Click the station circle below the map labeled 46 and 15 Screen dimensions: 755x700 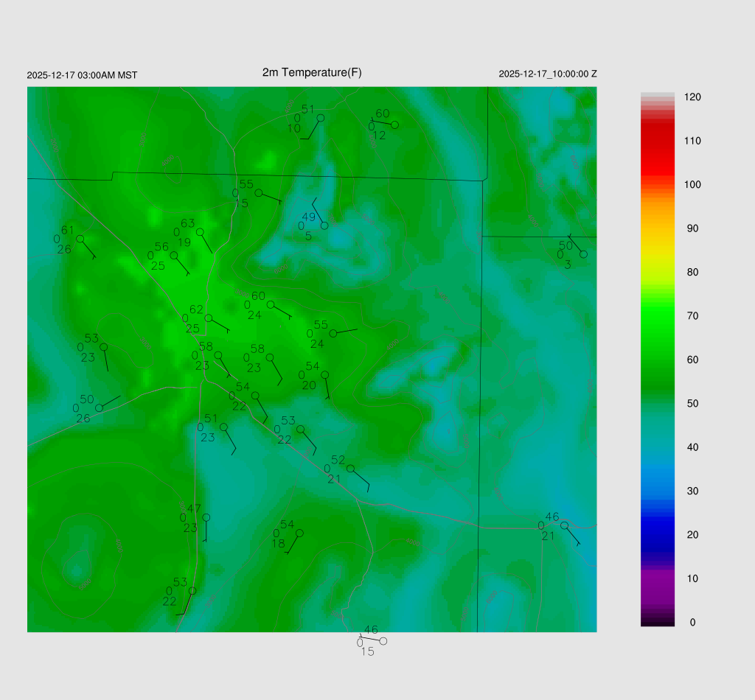383,641
